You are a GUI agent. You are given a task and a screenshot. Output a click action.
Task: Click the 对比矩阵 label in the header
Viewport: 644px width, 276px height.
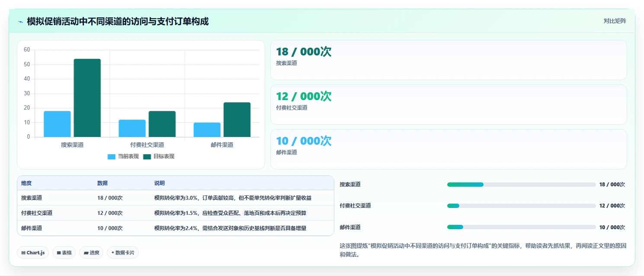point(615,21)
